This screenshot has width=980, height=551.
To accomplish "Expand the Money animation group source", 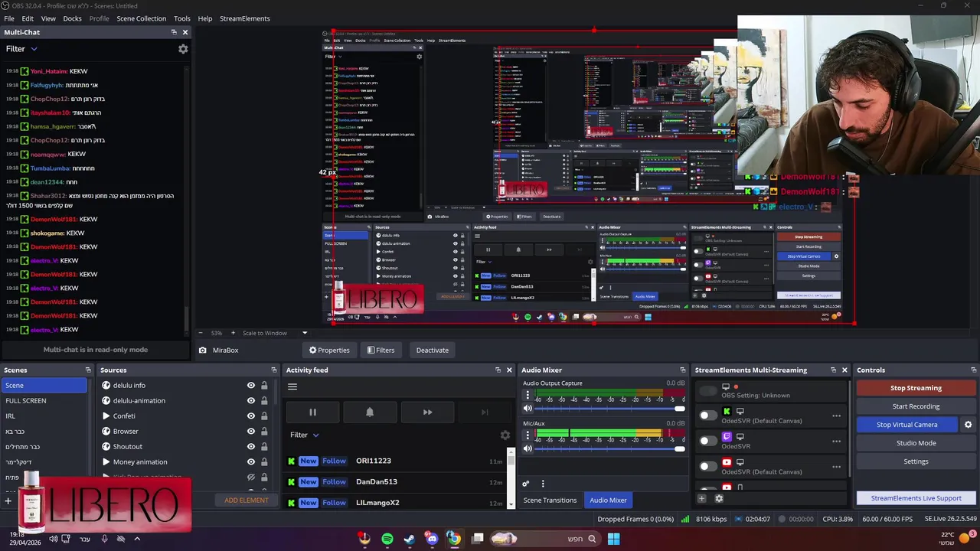I will 106,461.
